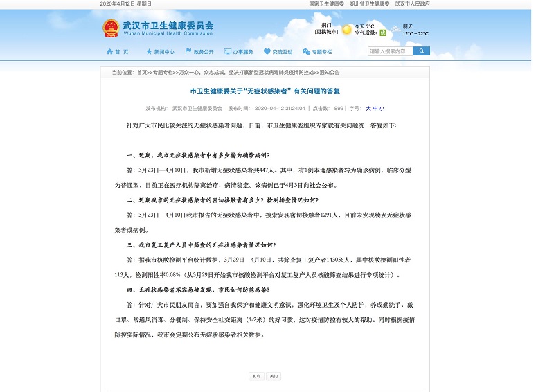Click the heart icon for 交流互动
This screenshot has height=392, width=554.
[267, 52]
